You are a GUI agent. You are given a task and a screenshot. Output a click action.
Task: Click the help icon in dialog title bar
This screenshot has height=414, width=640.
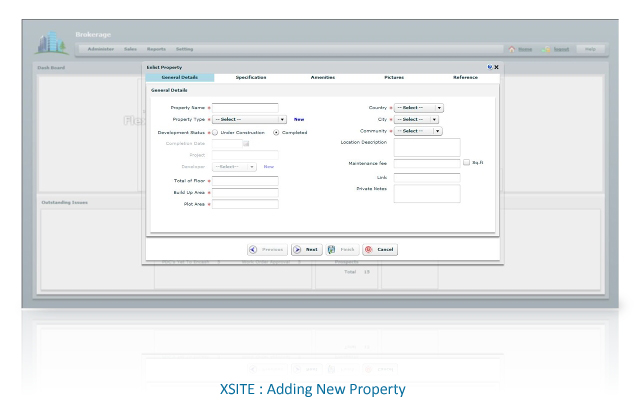click(490, 67)
